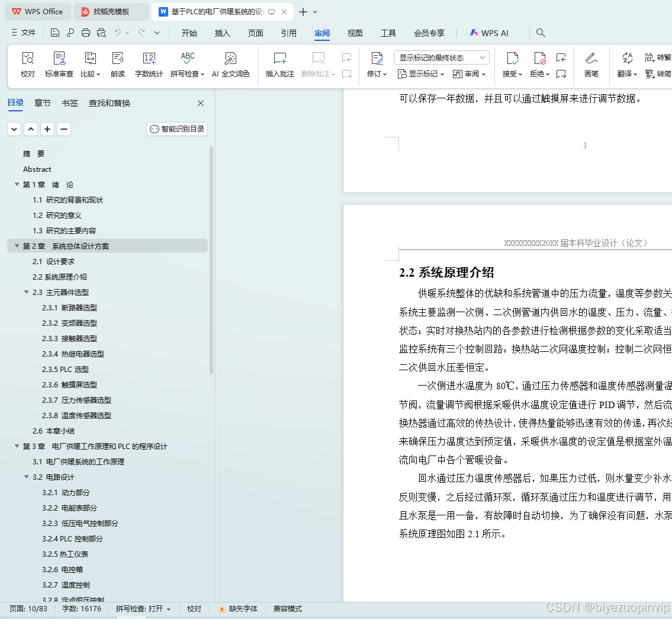Accept changes with 接受
This screenshot has height=619, width=672.
(x=512, y=65)
